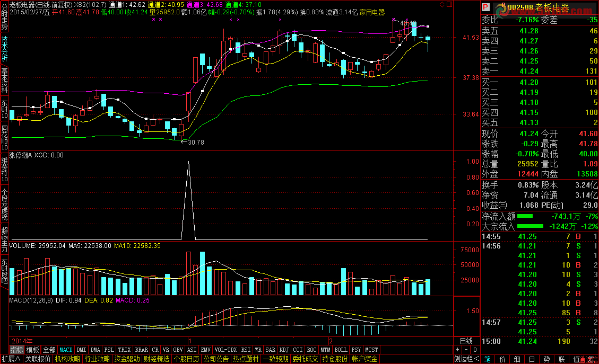The image size is (599, 364).
Task: Click the 卖一 price 41.24 row
Action: click(x=540, y=71)
